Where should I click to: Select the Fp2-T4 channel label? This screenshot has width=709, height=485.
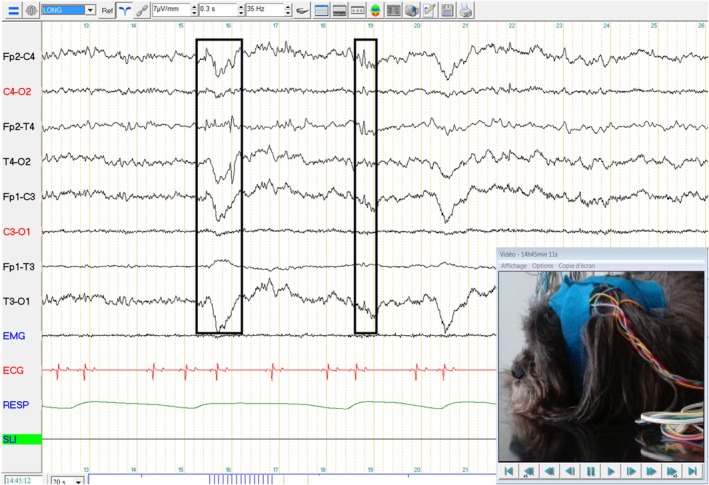click(x=19, y=127)
